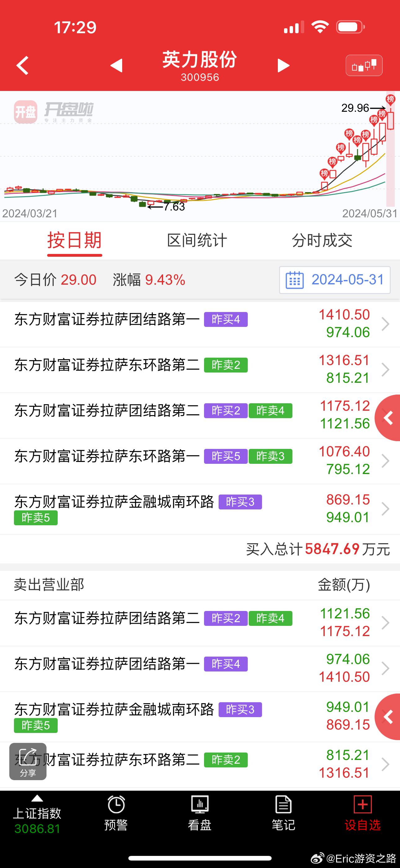Open sell row 拉萨东环路第二 details chevron

385,764
